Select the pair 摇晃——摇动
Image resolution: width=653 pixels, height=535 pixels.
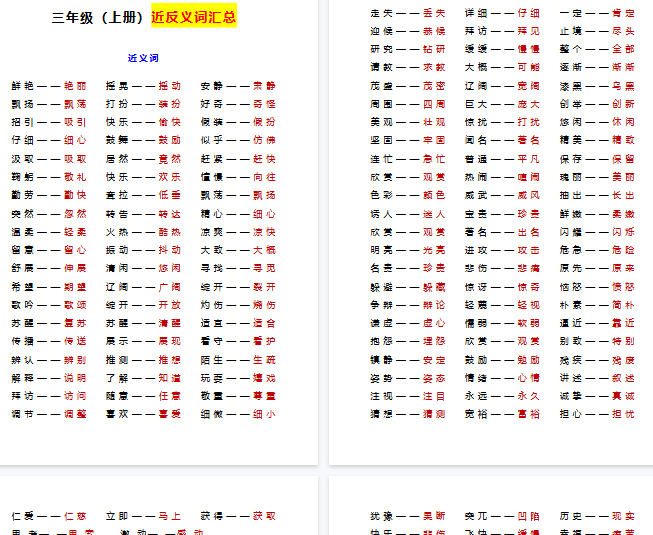click(143, 86)
